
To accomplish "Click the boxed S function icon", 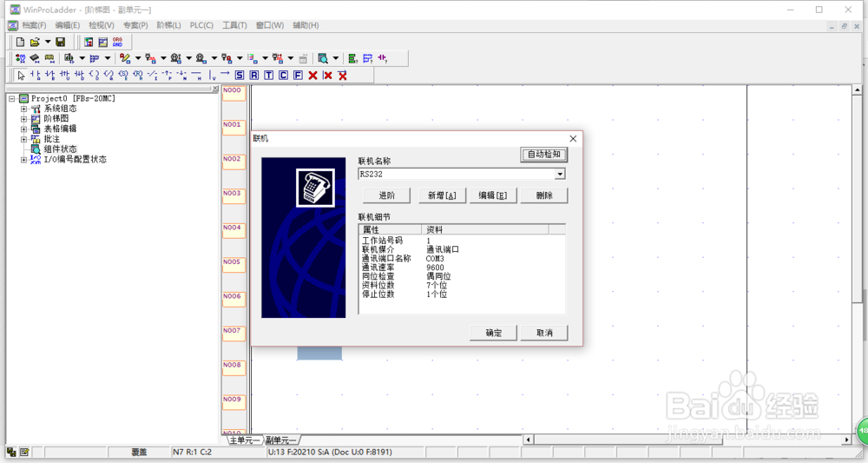I will (x=240, y=76).
